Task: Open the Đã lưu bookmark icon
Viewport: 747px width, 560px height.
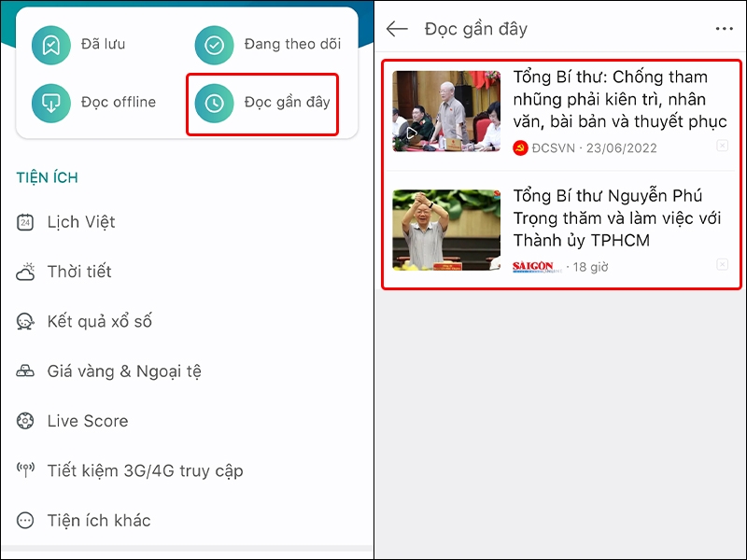Action: tap(51, 45)
